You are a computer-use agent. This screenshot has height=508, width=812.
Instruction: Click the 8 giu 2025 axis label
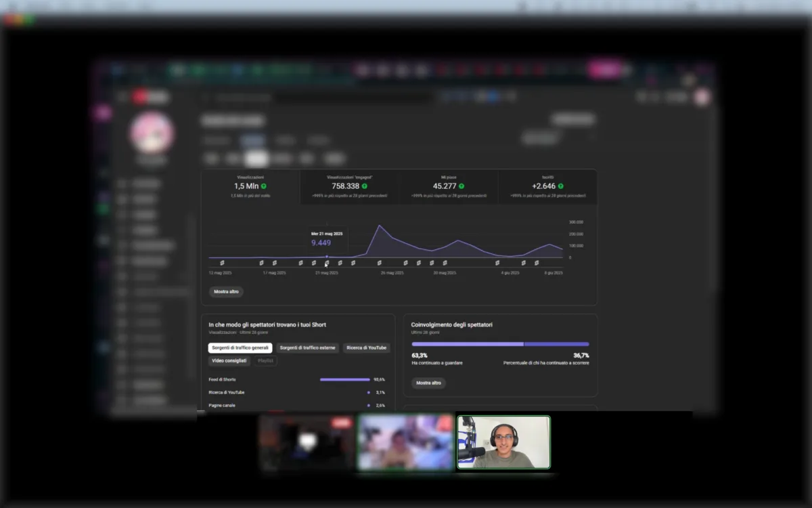pyautogui.click(x=554, y=273)
